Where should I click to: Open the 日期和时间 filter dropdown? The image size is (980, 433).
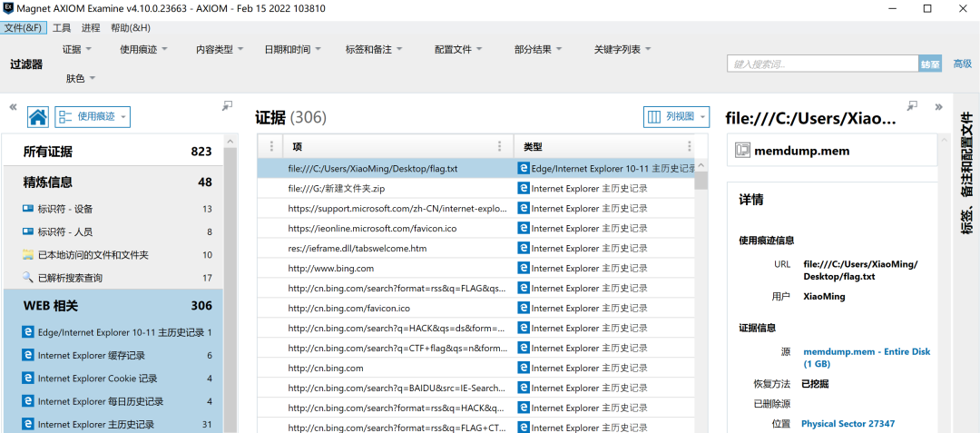[294, 49]
